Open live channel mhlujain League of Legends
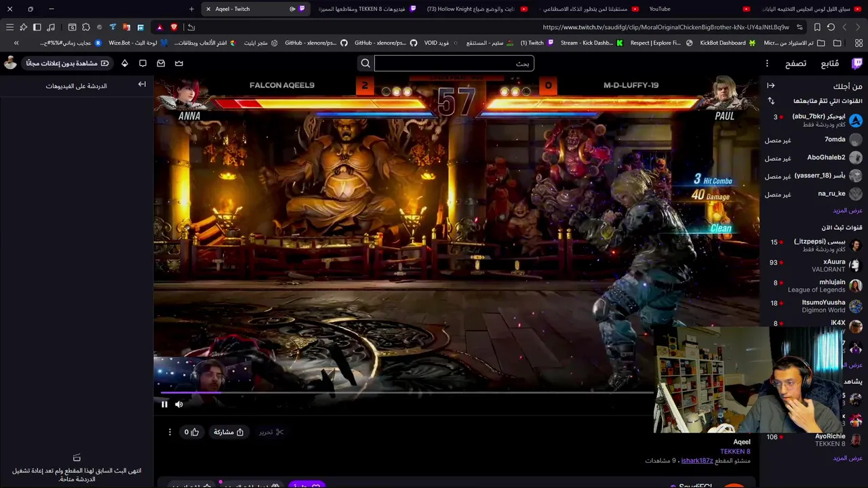This screenshot has height=488, width=868. click(814, 285)
